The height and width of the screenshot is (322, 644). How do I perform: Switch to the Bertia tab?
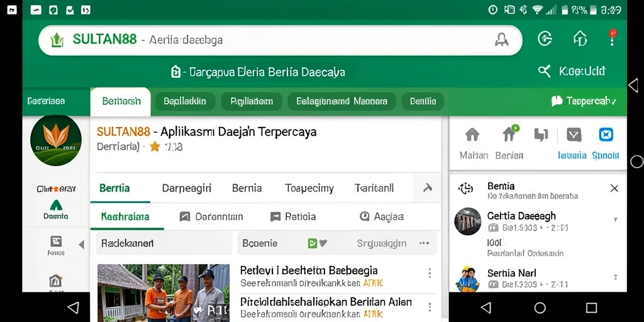pos(114,188)
